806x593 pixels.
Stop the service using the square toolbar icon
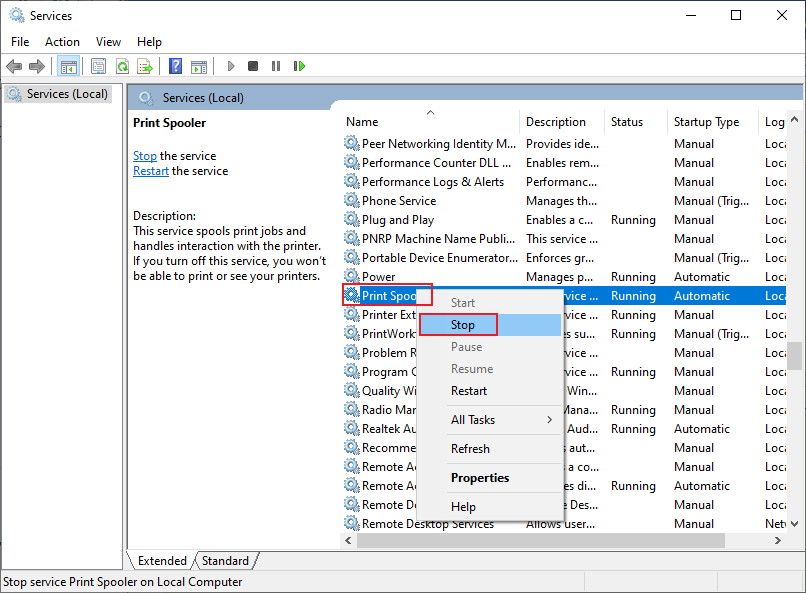(x=253, y=66)
